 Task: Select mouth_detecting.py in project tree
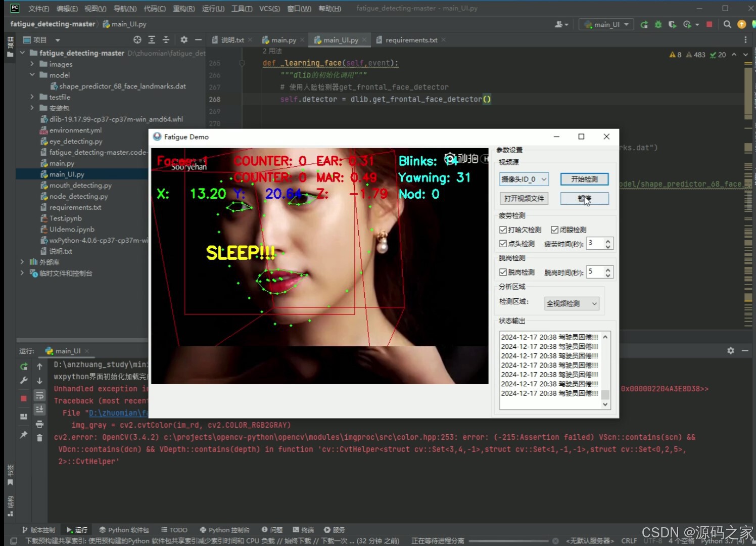pos(80,186)
